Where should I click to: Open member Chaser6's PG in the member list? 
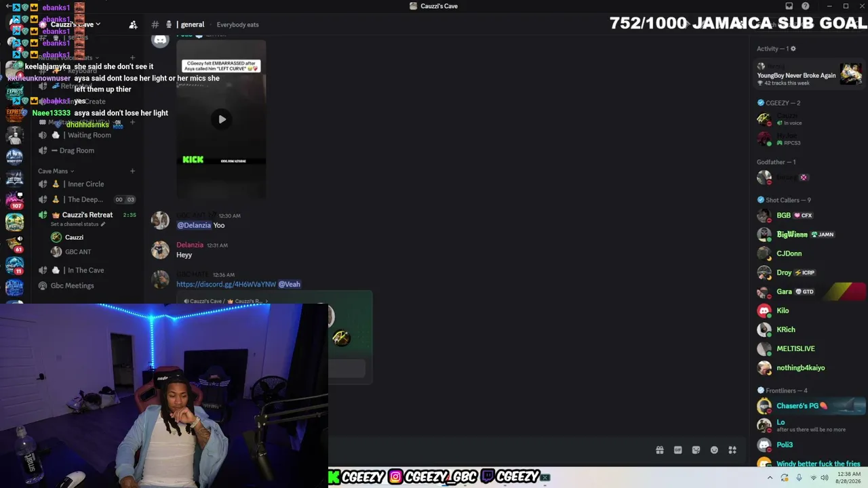(810, 406)
